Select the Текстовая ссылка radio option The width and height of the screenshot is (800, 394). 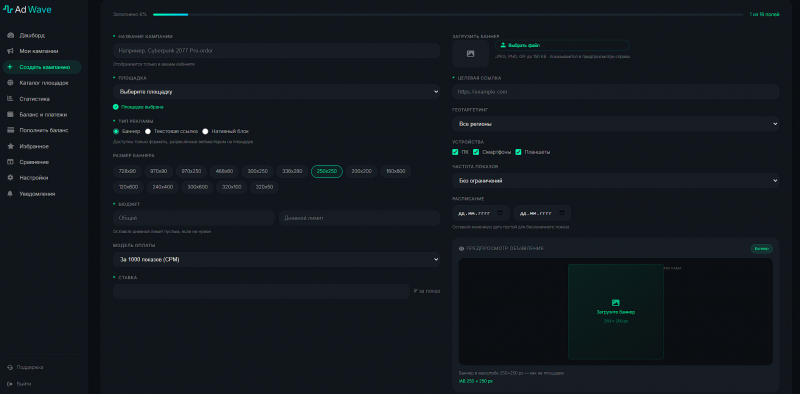tap(148, 131)
